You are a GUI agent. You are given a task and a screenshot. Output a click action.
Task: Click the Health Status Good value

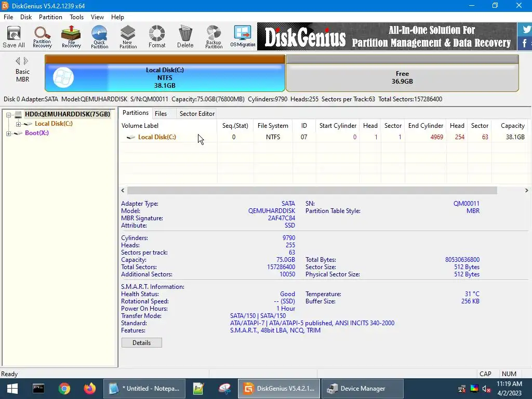(x=287, y=294)
